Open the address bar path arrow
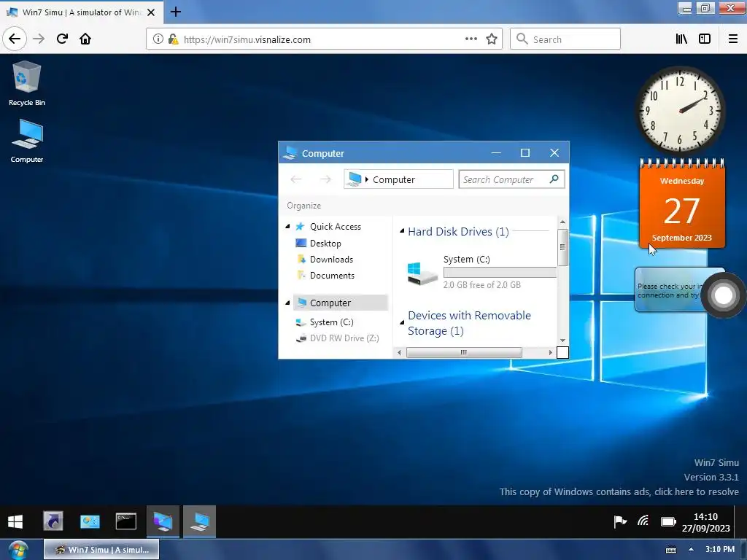The width and height of the screenshot is (747, 560). point(367,179)
